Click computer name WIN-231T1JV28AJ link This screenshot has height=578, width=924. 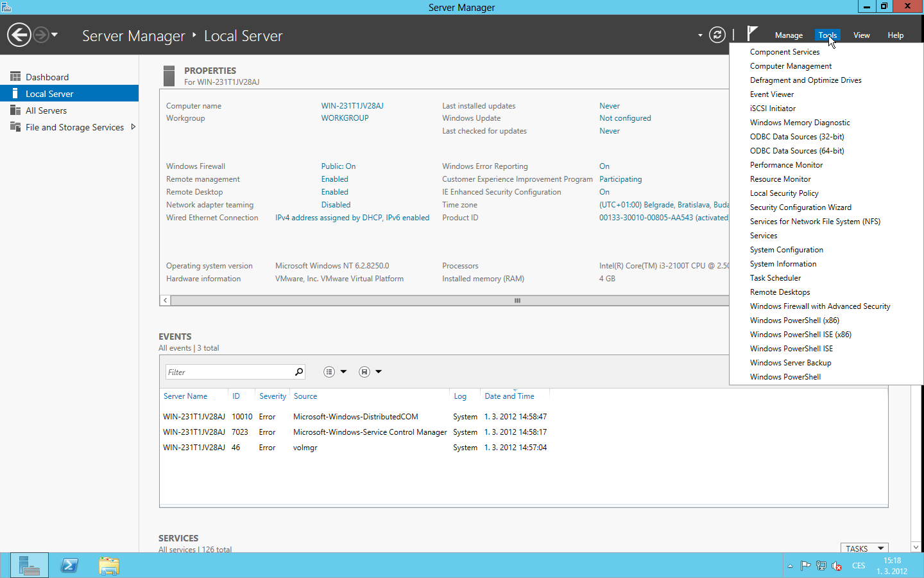[x=352, y=106]
